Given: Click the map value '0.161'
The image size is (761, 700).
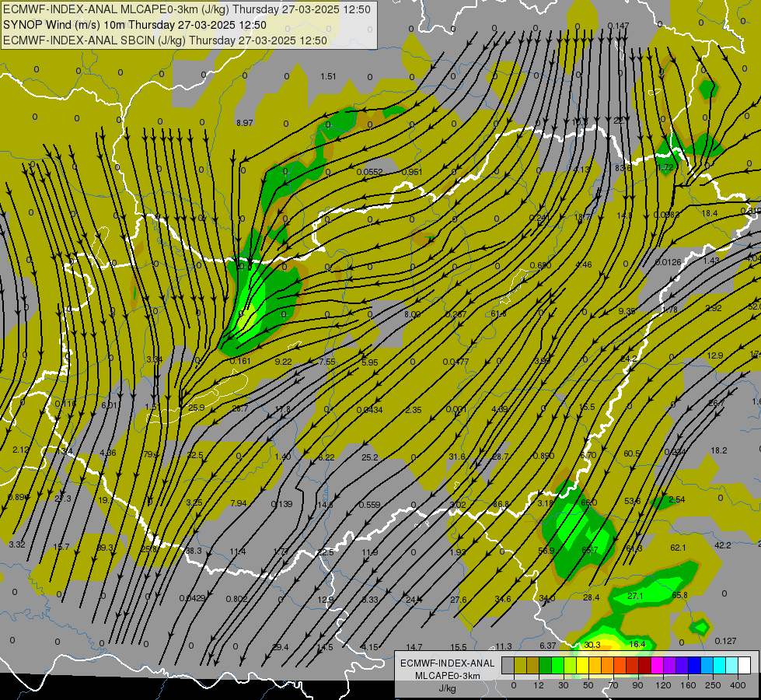Looking at the screenshot, I should point(240,361).
